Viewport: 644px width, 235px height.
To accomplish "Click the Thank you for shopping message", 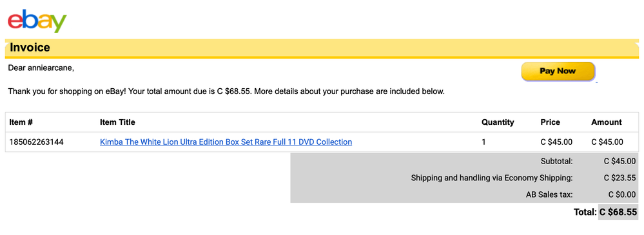I will point(226,91).
